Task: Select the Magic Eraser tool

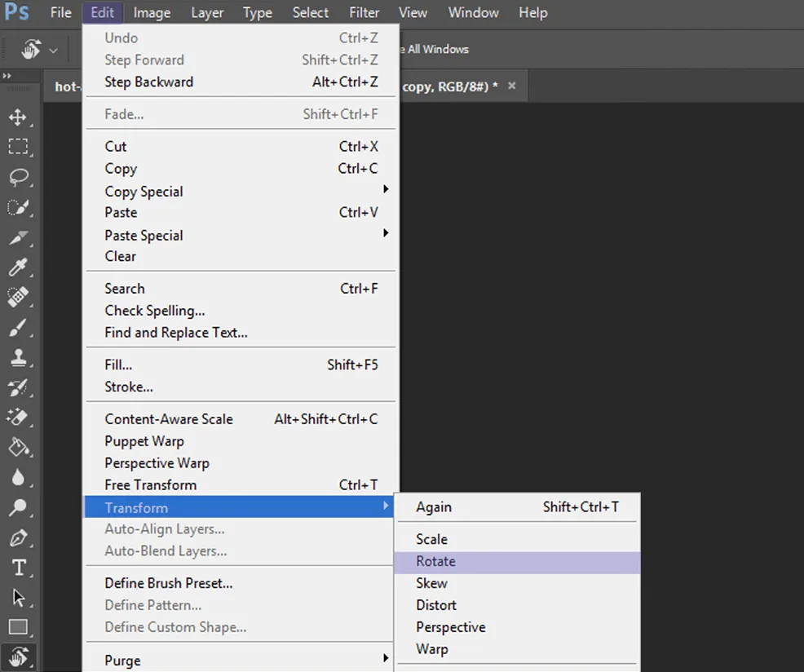Action: 18,417
